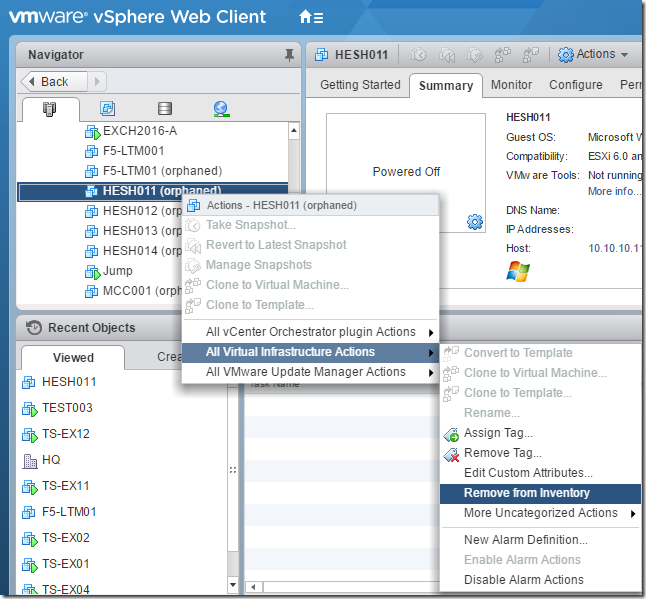
Task: Select the Viewed tab in Recent Objects
Action: (73, 358)
